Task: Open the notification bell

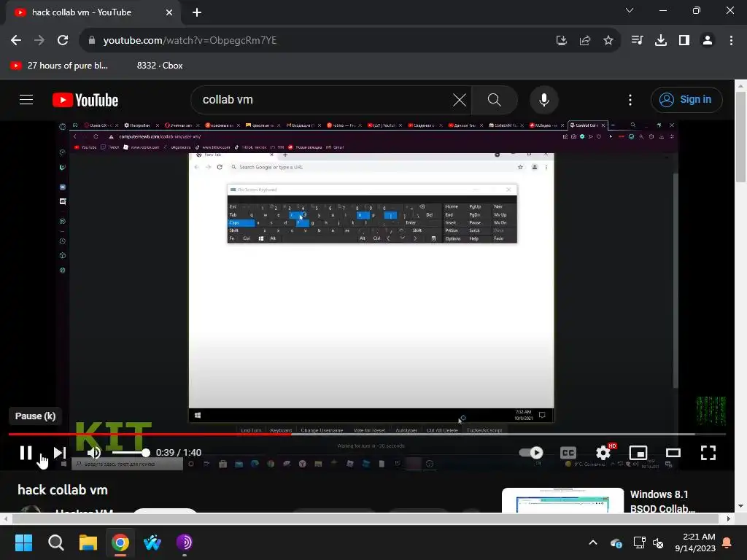Action: tap(727, 542)
